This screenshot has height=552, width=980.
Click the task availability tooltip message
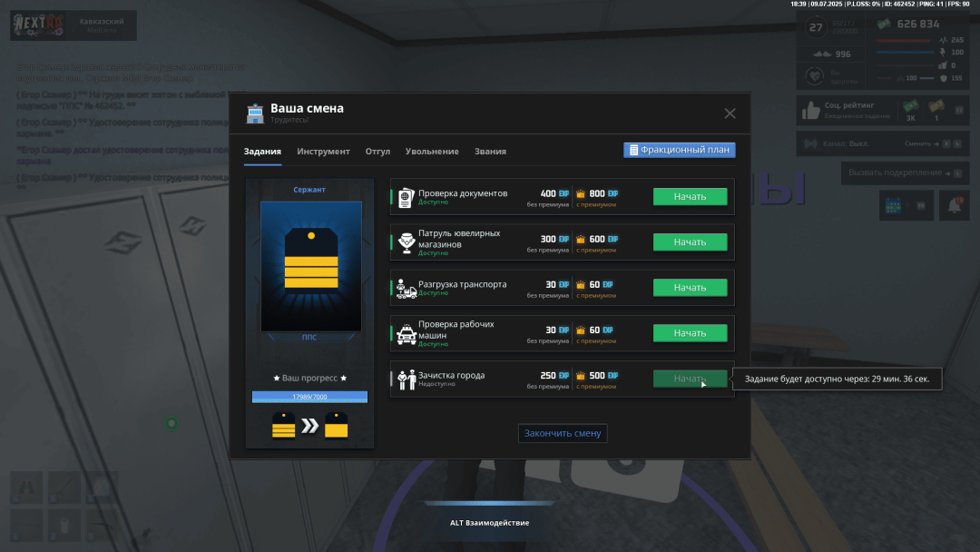[x=837, y=379]
